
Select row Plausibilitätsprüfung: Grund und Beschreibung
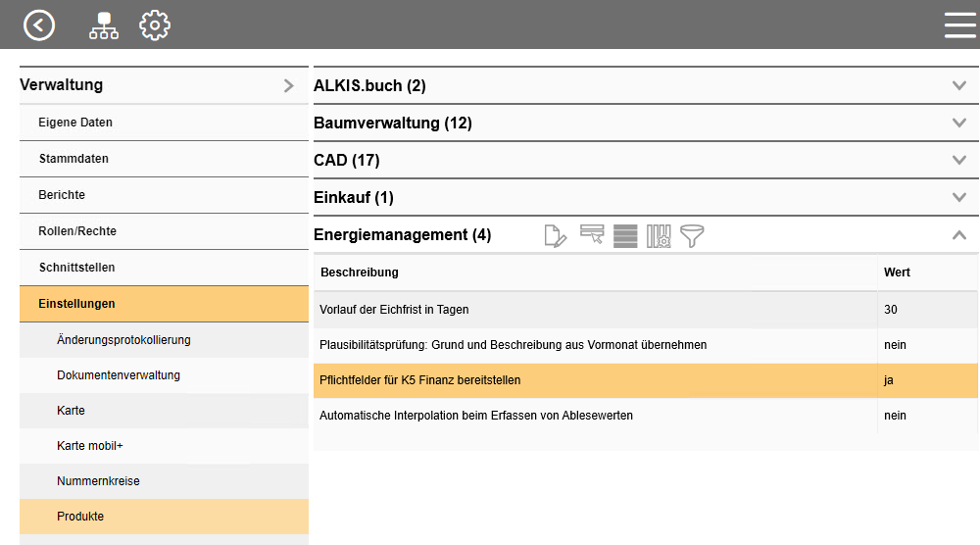(646, 345)
